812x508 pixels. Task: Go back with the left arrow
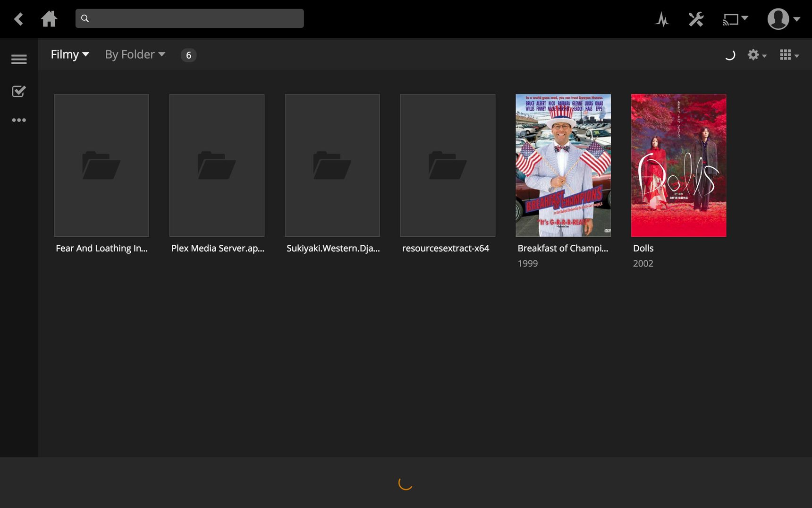tap(18, 19)
